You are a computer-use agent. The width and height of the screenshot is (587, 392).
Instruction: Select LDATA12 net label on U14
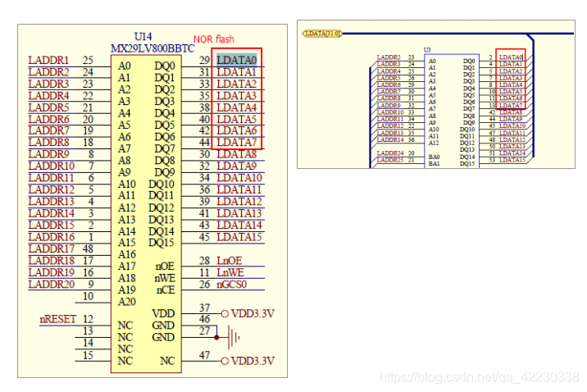239,202
